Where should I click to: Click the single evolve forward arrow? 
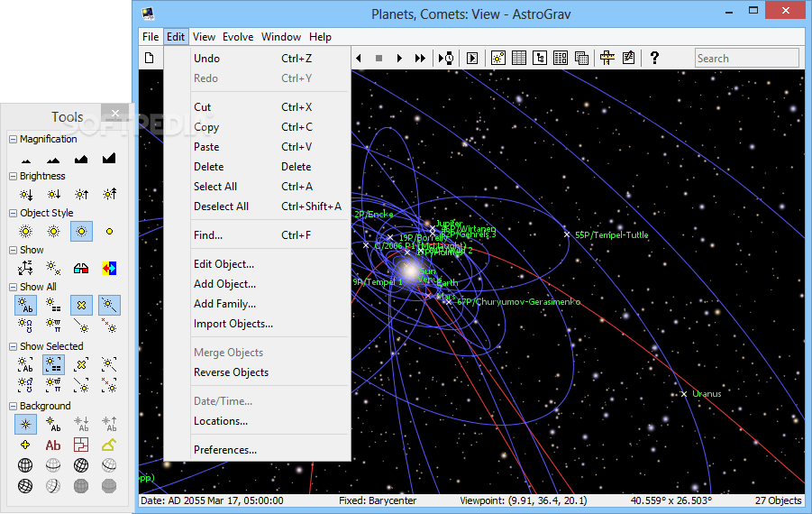pos(399,58)
